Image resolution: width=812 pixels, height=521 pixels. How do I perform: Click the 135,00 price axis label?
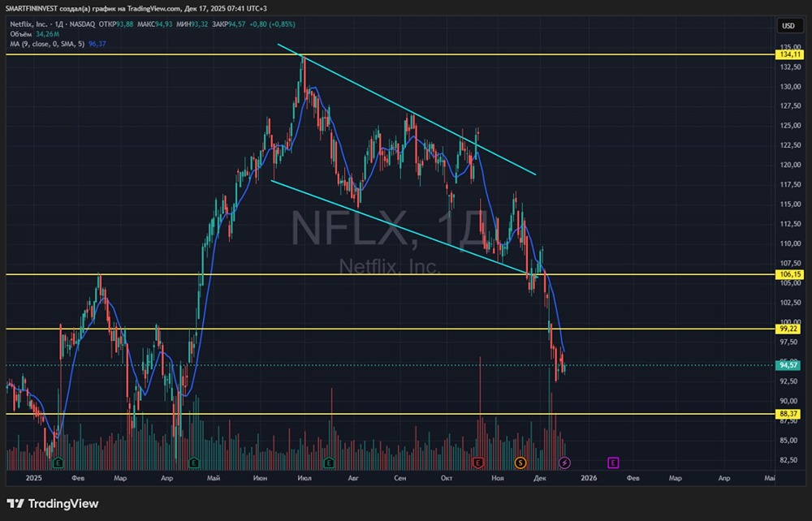point(790,48)
